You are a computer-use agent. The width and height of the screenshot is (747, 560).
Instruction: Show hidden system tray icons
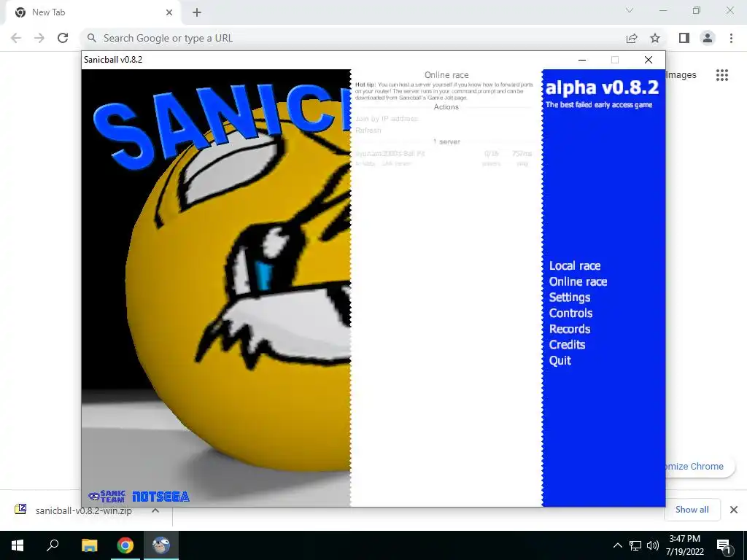tap(617, 545)
